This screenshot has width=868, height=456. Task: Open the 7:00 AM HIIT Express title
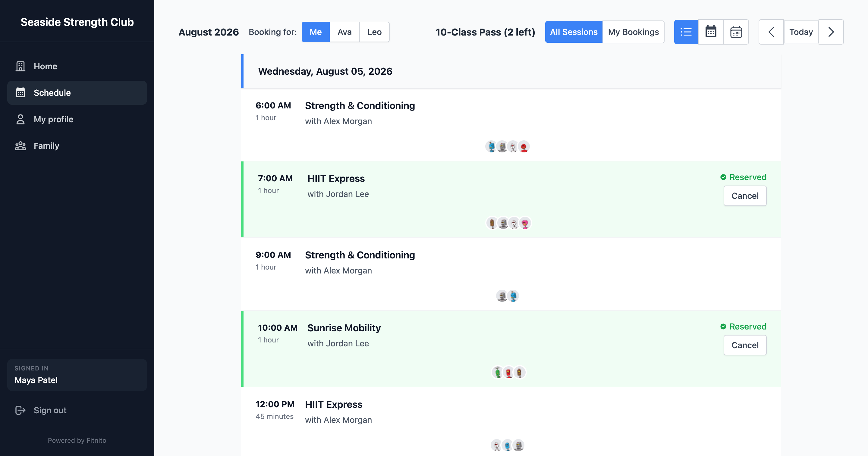(336, 179)
